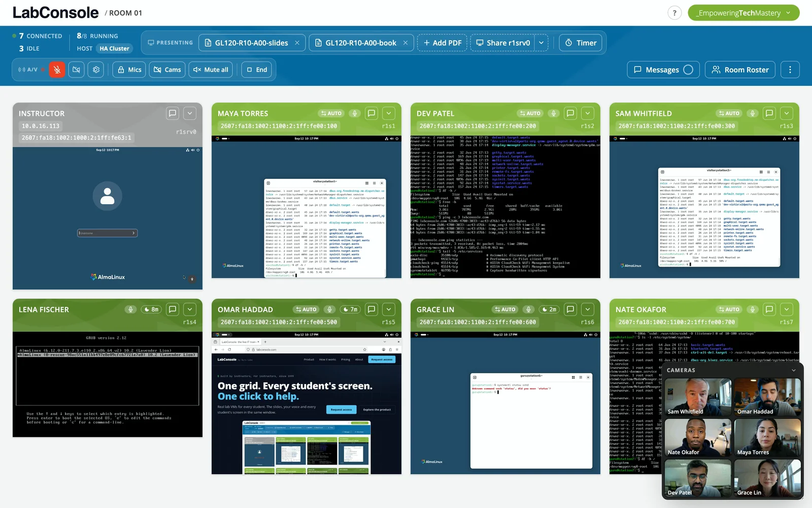Open chat on Instructor card
812x508 pixels.
[x=173, y=113]
